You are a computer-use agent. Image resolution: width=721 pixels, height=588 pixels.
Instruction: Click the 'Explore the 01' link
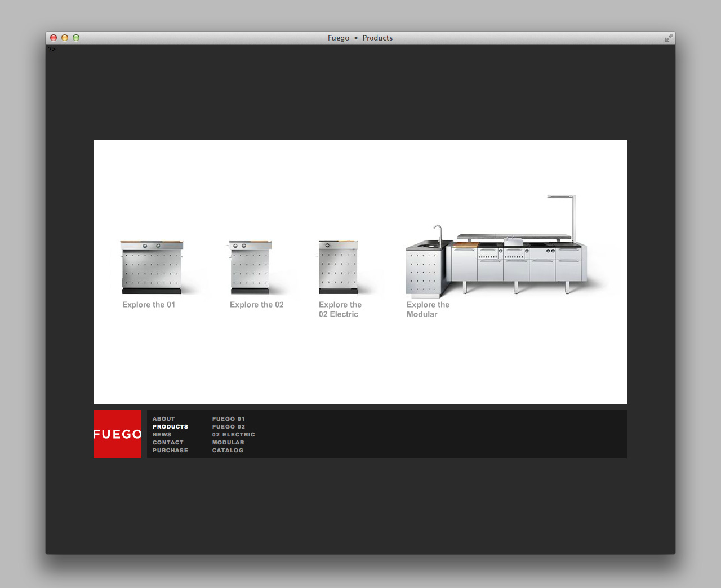pos(149,305)
